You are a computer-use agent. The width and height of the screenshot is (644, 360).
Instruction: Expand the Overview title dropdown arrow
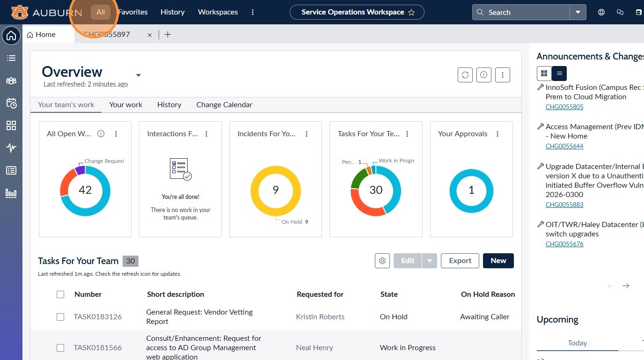138,75
